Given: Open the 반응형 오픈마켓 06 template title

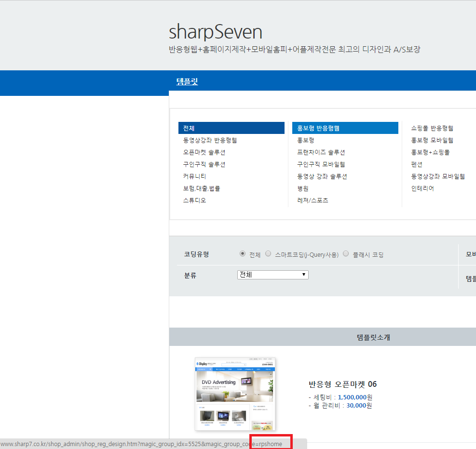Looking at the screenshot, I should point(342,384).
